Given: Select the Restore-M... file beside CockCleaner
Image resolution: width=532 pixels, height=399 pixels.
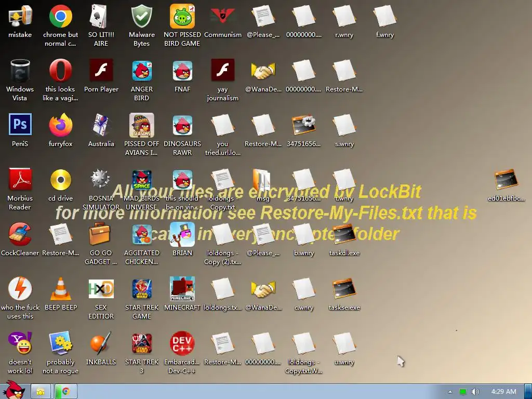Looking at the screenshot, I should coord(60,234).
